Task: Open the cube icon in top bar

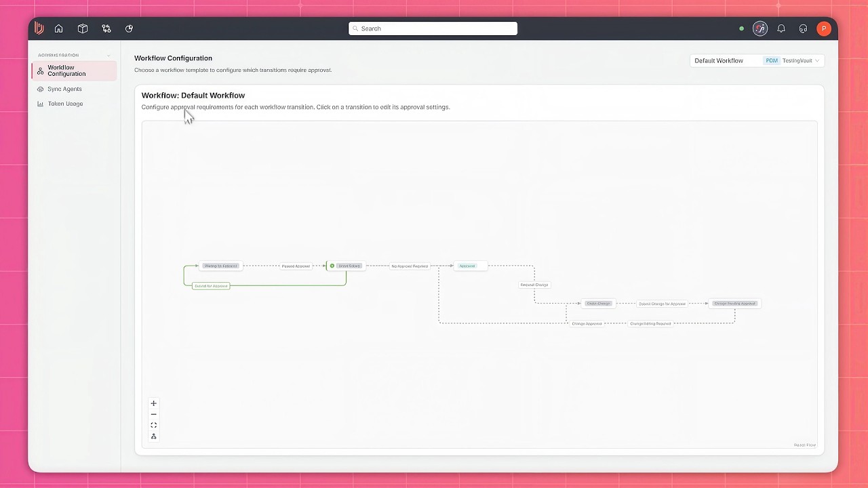Action: coord(83,28)
